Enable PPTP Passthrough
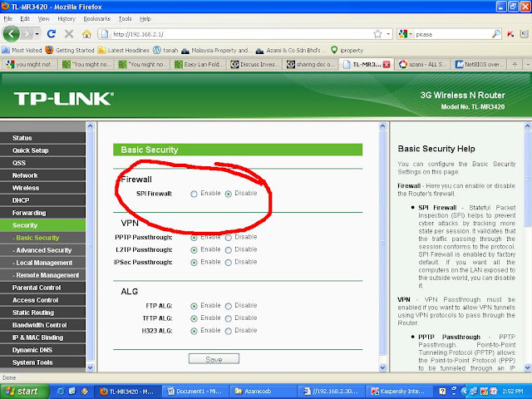This screenshot has width=532, height=399. [194, 238]
